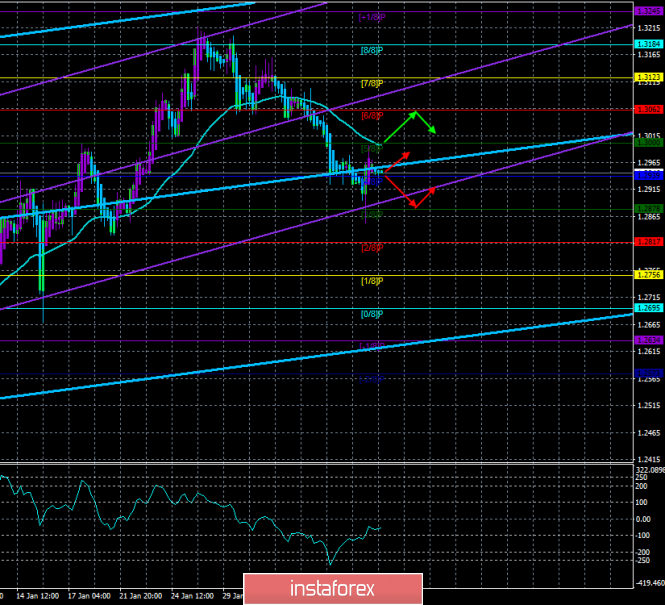The height and width of the screenshot is (605, 665).
Task: Select the 1.2665 price axis value
Action: [649, 325]
